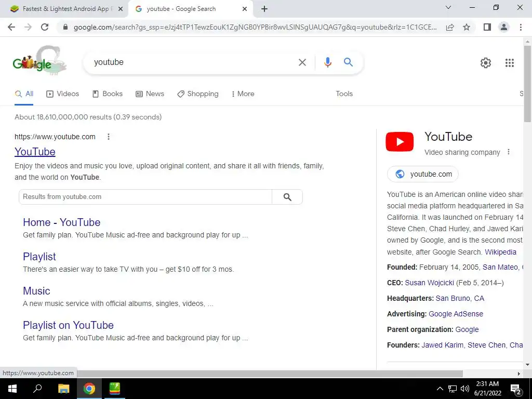Open Chrome three-dot menu
This screenshot has width=532, height=399.
(x=521, y=27)
